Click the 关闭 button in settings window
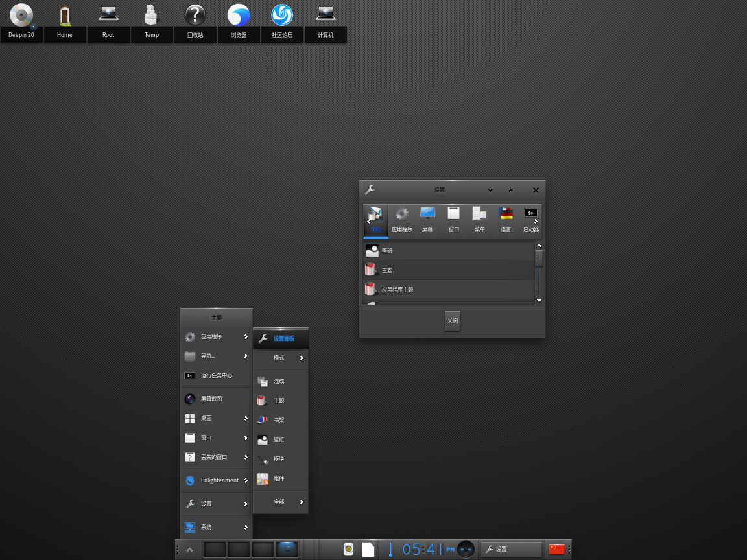The width and height of the screenshot is (747, 560). coord(453,321)
